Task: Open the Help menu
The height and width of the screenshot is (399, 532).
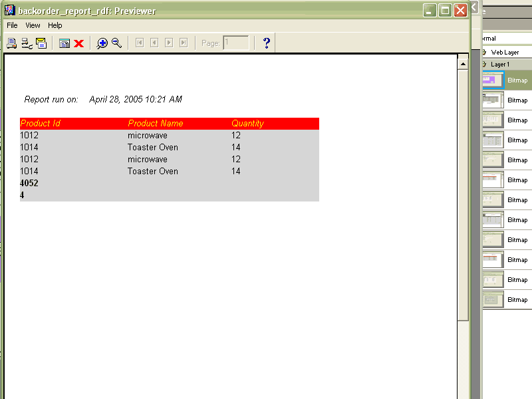Action: (x=55, y=25)
